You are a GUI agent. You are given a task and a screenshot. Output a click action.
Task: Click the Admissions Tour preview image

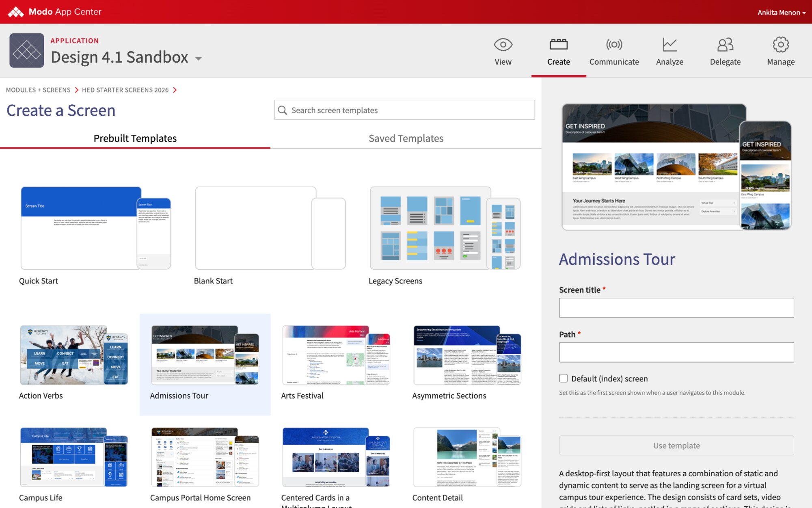click(x=676, y=167)
